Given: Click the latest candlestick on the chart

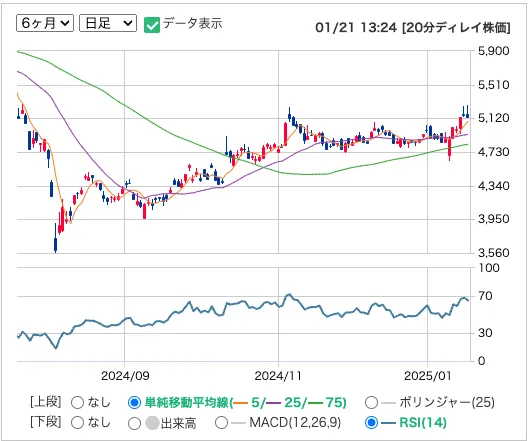Looking at the screenshot, I should (x=467, y=112).
